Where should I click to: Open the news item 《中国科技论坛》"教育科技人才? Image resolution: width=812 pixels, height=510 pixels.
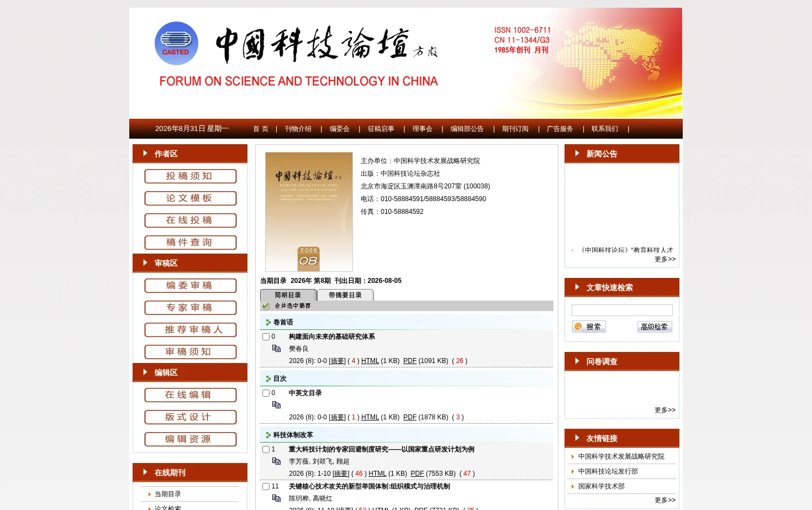click(x=626, y=250)
